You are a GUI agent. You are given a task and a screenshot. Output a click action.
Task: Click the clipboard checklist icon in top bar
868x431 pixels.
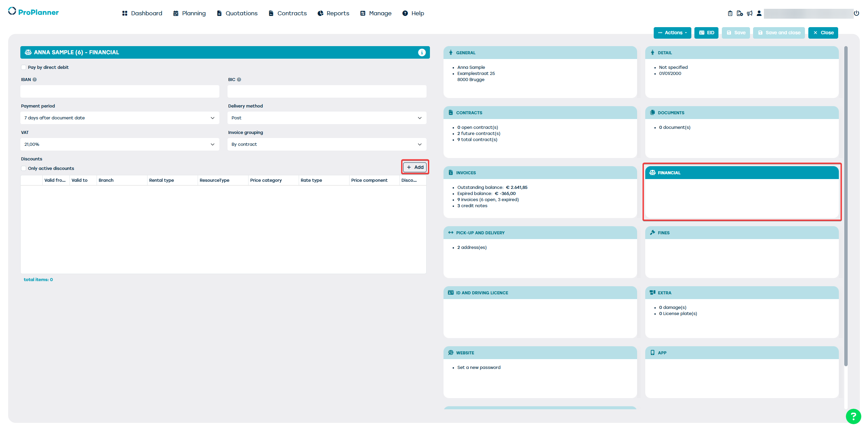[x=730, y=13]
